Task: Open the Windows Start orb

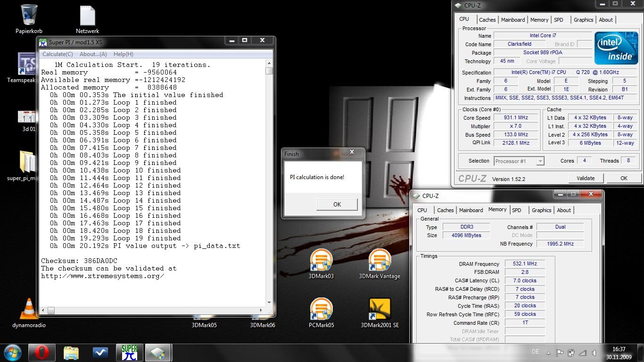Action: pyautogui.click(x=13, y=353)
